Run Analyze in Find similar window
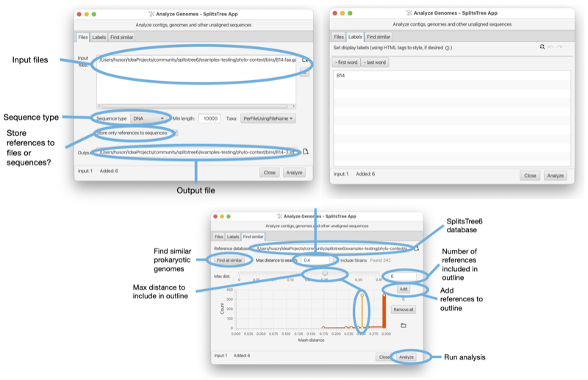The height and width of the screenshot is (380, 588). [406, 357]
